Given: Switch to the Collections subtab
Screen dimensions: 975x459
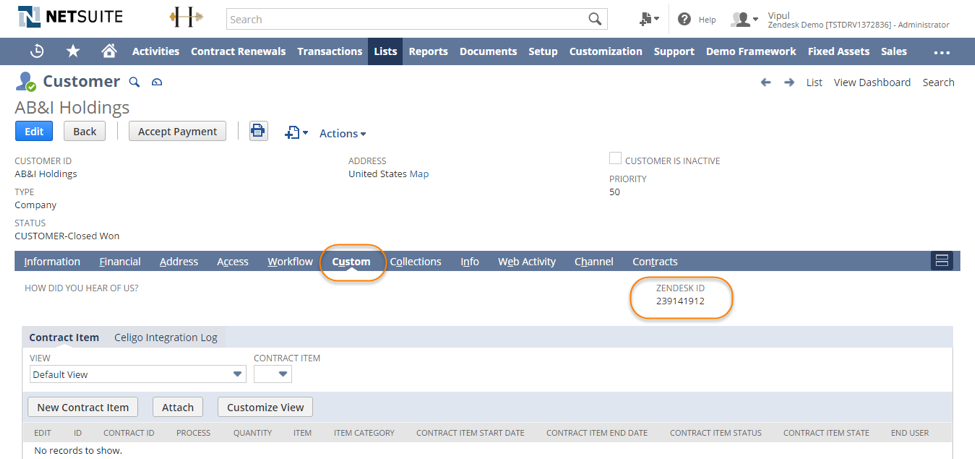Looking at the screenshot, I should tap(415, 261).
